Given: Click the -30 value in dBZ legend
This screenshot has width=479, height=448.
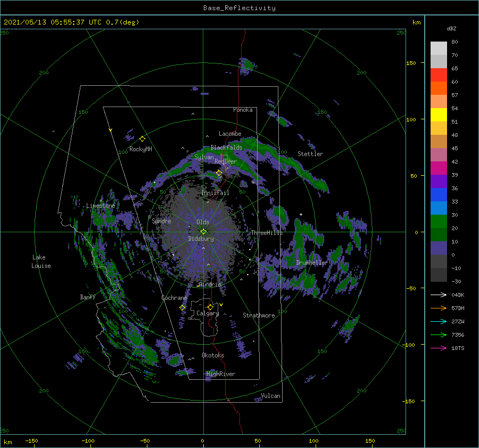Looking at the screenshot, I should [456, 281].
